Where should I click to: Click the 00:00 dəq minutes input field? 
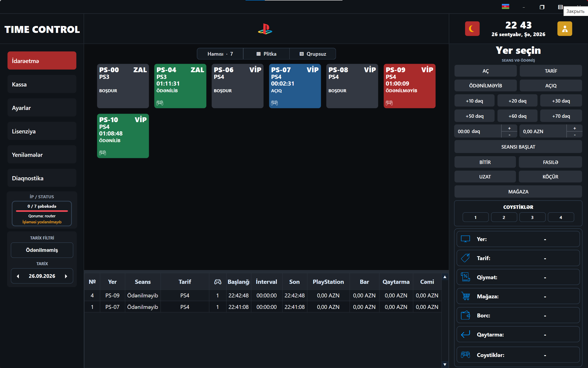click(x=478, y=131)
